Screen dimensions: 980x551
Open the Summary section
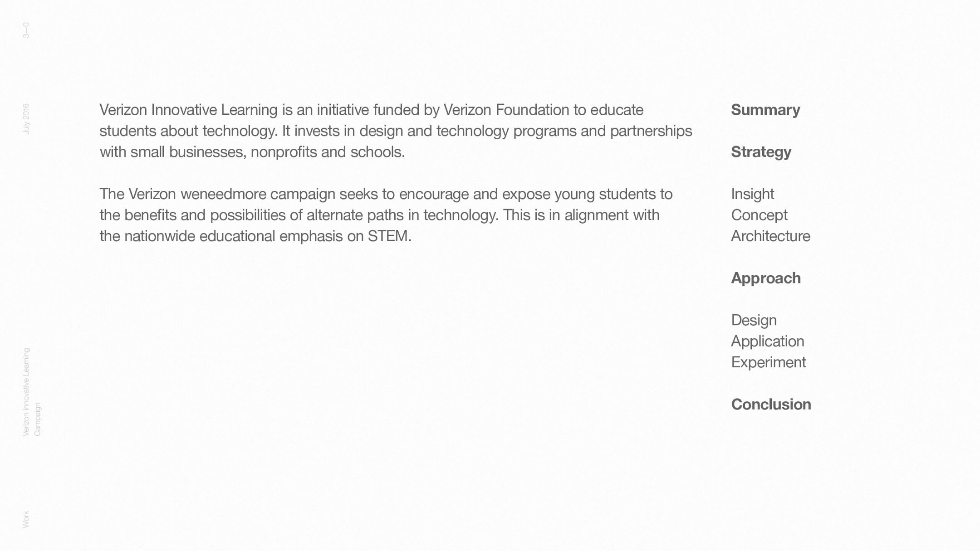765,110
